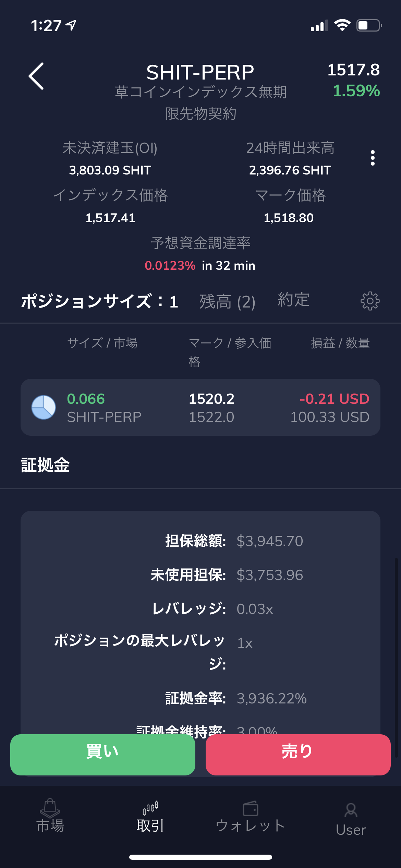Open the SHIT-PERP position row
Viewport: 401px width, 868px height.
[200, 407]
